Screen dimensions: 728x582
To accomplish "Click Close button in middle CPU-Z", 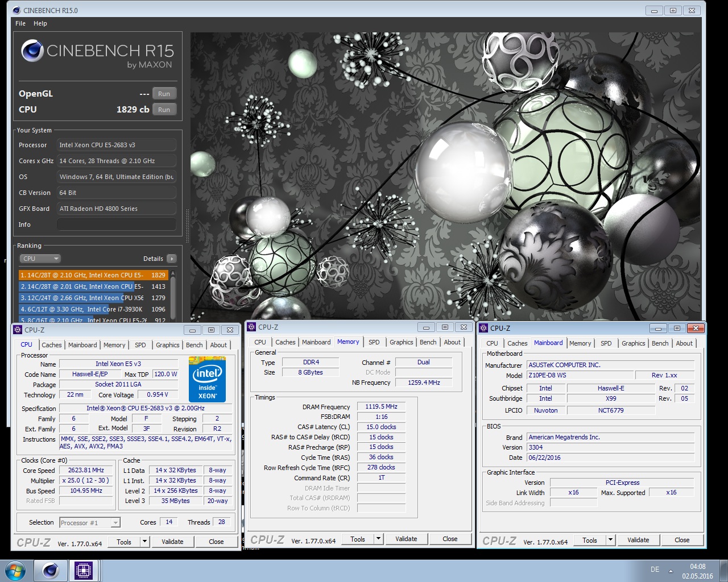I will pyautogui.click(x=450, y=539).
